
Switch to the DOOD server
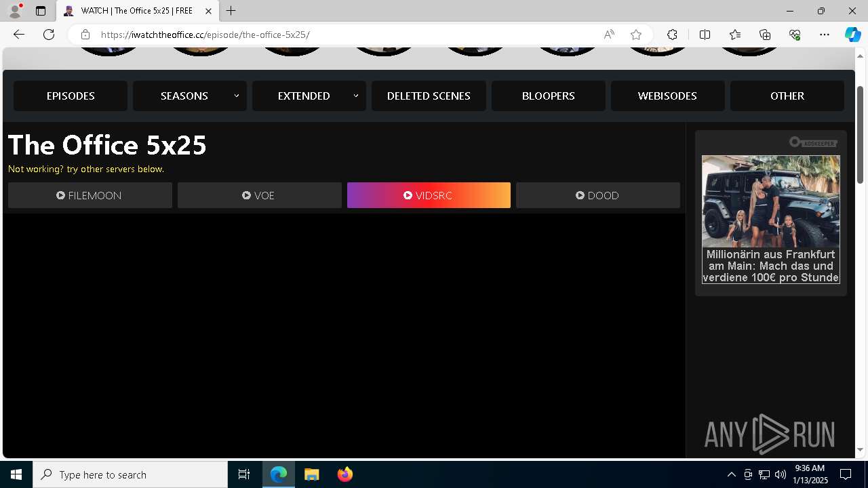(598, 195)
